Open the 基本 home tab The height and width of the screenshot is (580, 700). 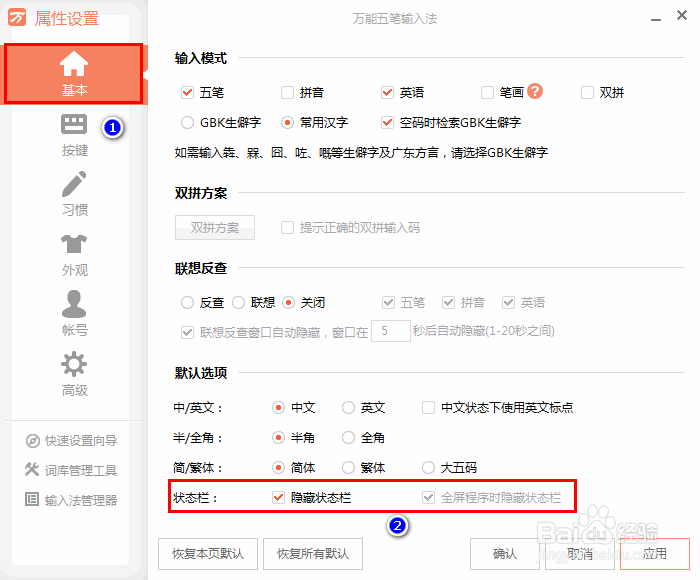coord(74,74)
